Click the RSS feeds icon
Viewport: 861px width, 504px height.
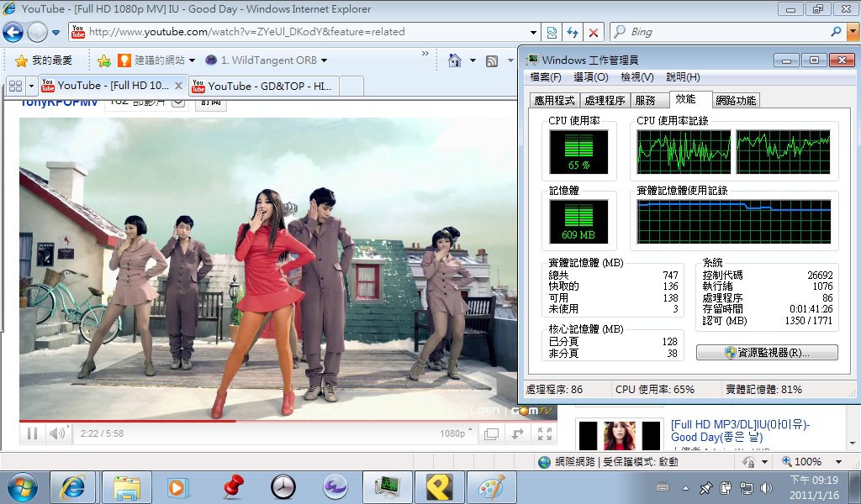click(492, 60)
